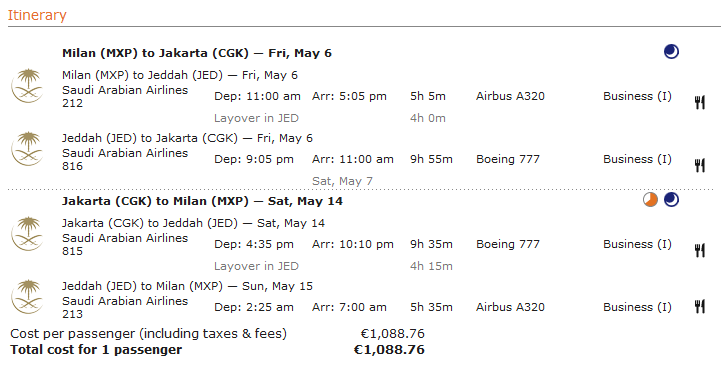Select the Jakarta (CGK) to Milan (MXP) heading
Image resolution: width=721 pixels, height=367 pixels.
tap(202, 201)
